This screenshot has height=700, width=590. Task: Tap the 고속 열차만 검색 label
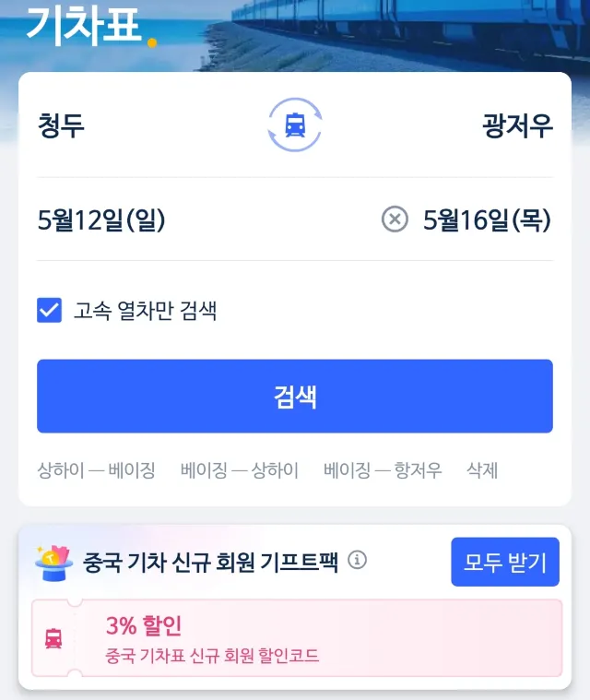[x=146, y=311]
